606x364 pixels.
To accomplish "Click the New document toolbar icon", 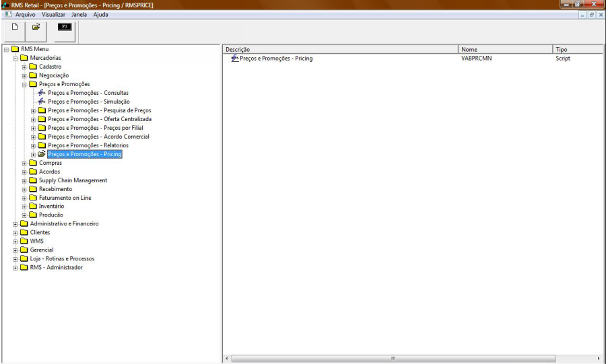I will tap(15, 27).
